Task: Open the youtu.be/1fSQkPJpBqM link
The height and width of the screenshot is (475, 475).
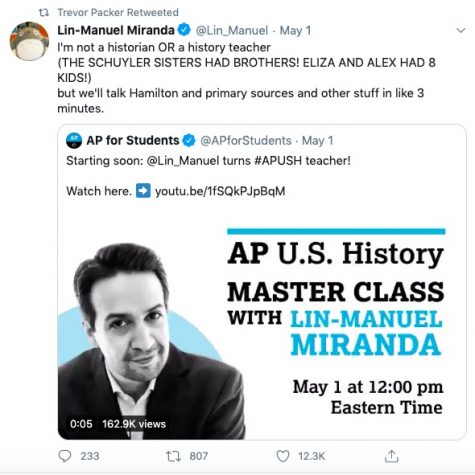Action: point(220,191)
